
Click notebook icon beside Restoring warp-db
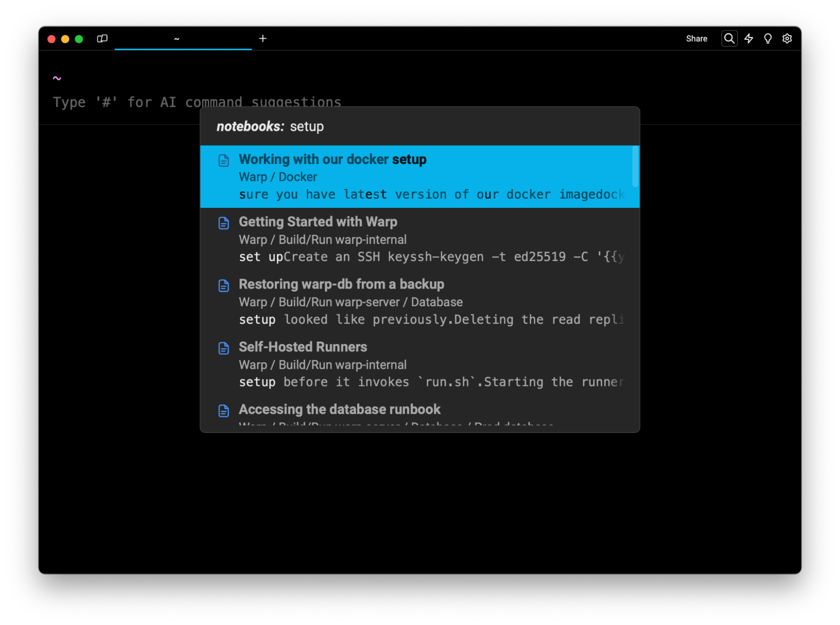pos(224,286)
